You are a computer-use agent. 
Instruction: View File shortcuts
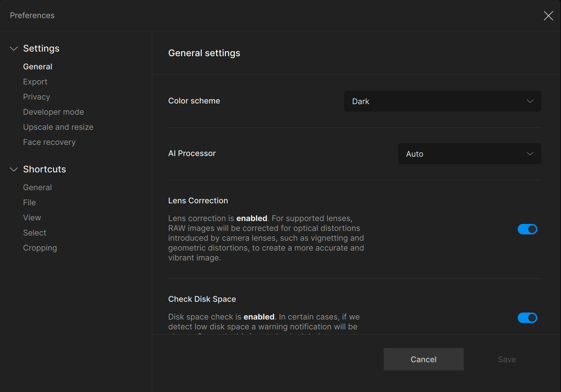tap(30, 203)
